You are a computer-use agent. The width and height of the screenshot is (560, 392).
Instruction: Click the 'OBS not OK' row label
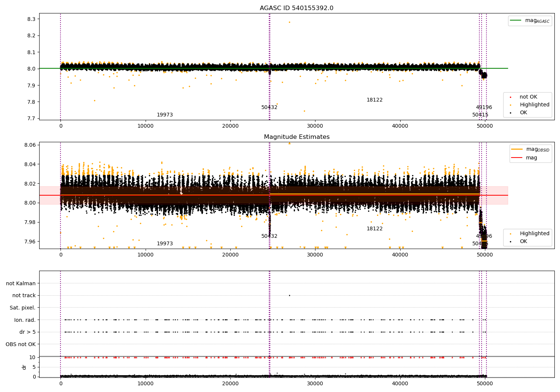(x=21, y=344)
